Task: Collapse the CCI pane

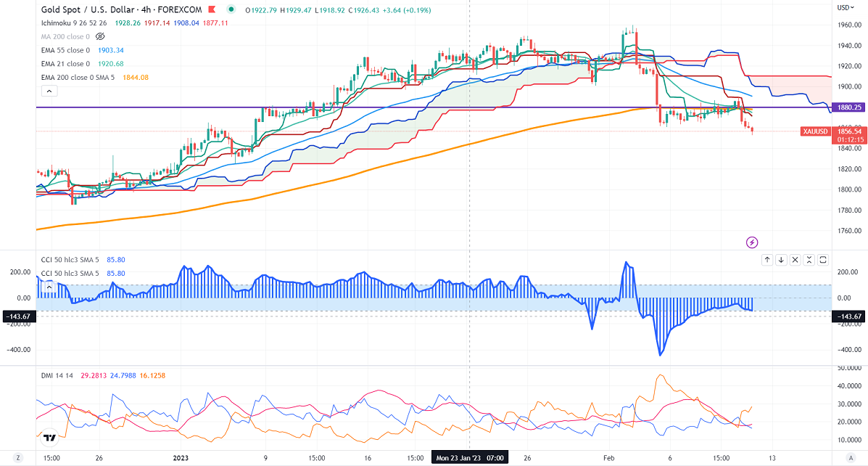Action: point(810,259)
